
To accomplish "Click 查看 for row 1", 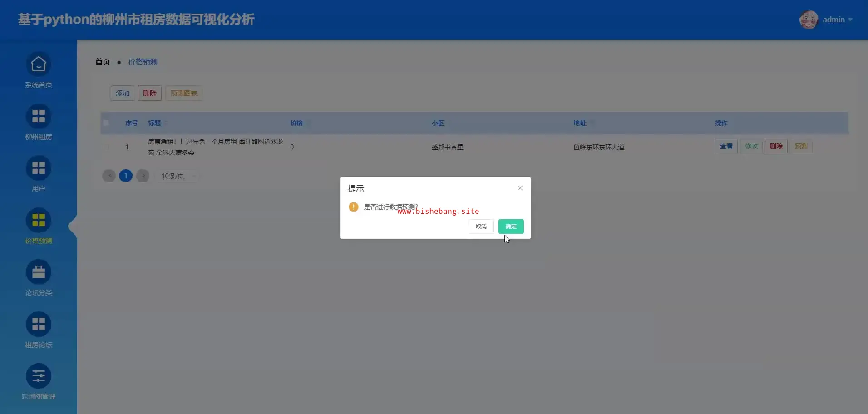I will pyautogui.click(x=726, y=146).
